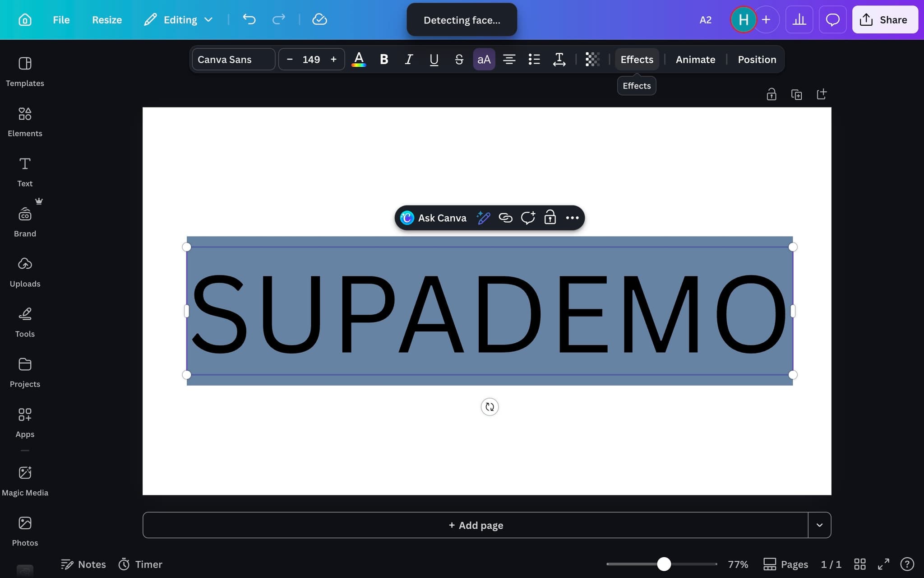Toggle underline formatting
The height and width of the screenshot is (578, 924).
[433, 59]
